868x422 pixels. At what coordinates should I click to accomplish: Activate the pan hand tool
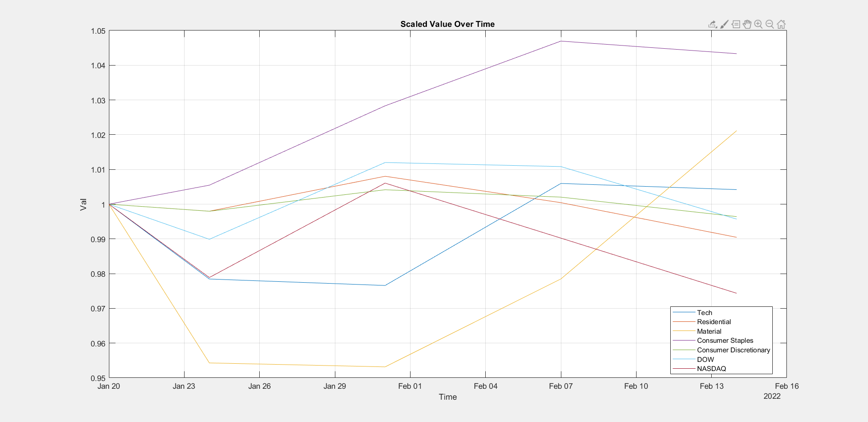pyautogui.click(x=747, y=24)
